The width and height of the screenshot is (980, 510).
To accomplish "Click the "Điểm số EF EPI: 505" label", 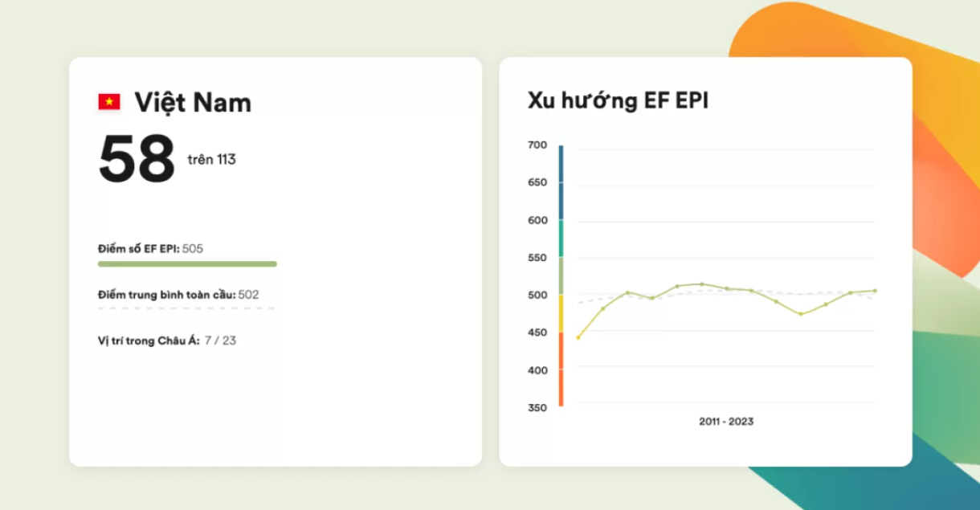I will 151,248.
